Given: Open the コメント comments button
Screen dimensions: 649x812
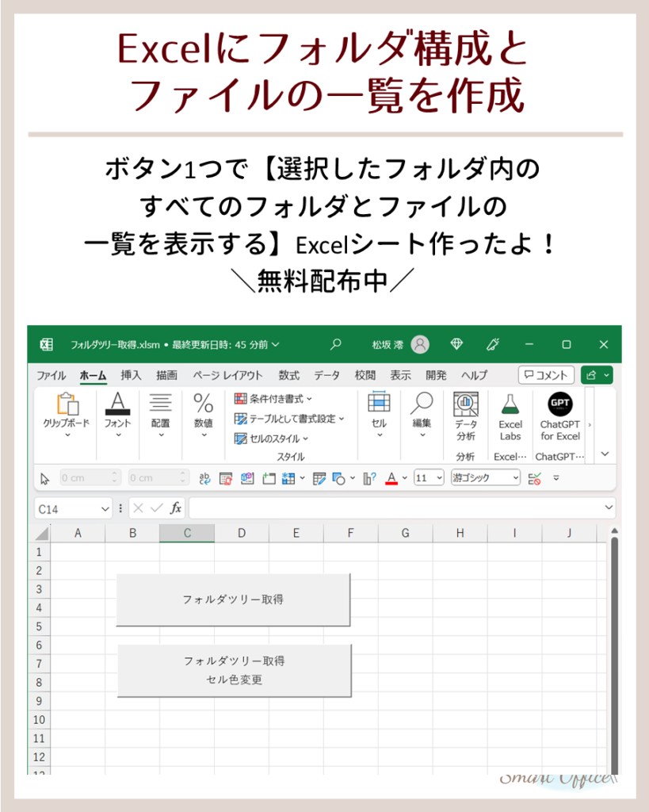Looking at the screenshot, I should [x=546, y=374].
